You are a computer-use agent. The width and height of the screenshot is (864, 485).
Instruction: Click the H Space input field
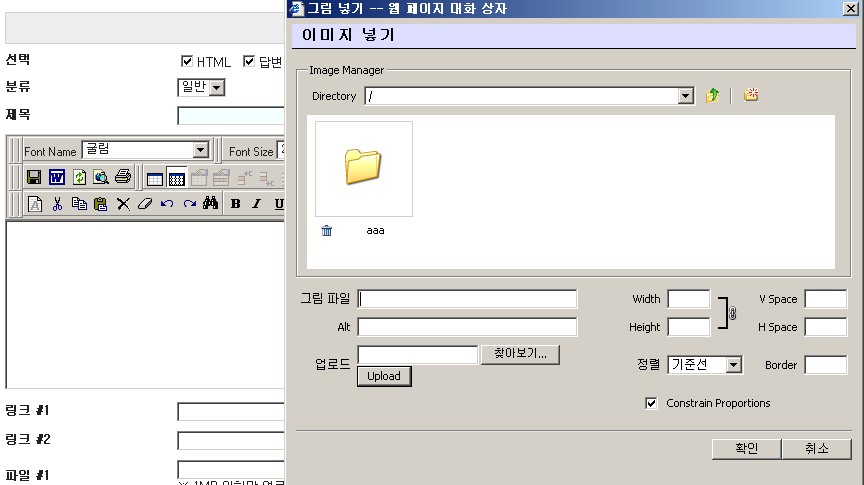tap(825, 327)
